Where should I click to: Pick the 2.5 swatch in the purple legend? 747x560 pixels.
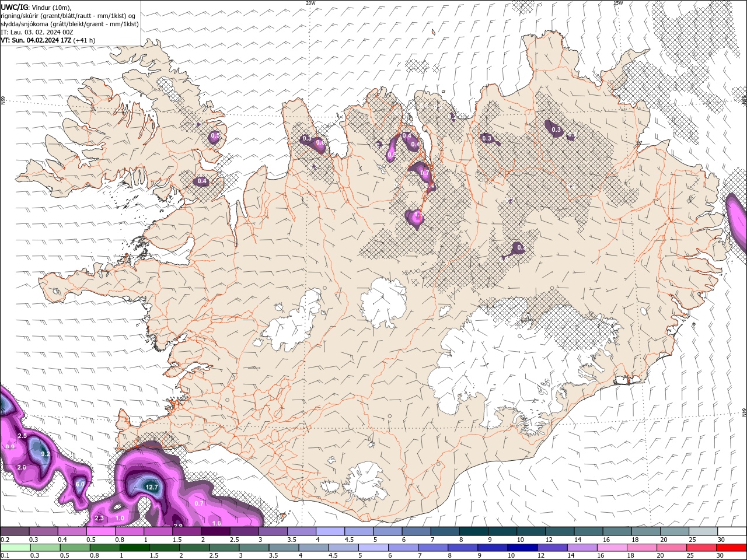click(x=243, y=531)
